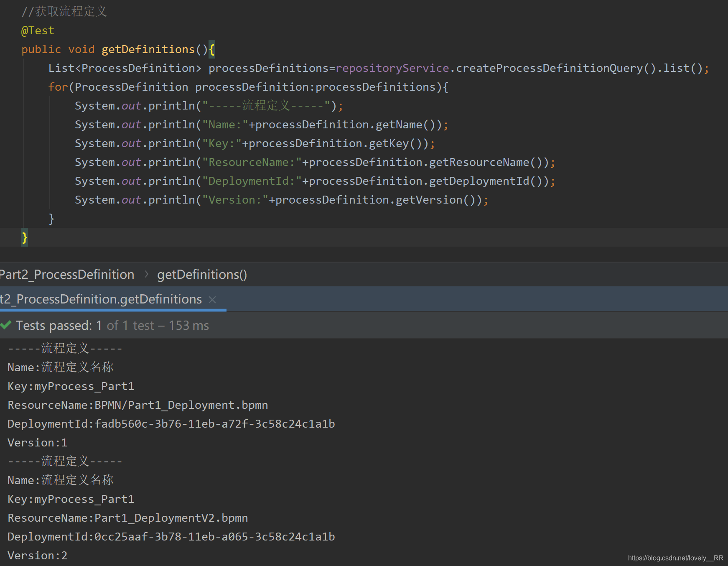The height and width of the screenshot is (566, 728).
Task: Click output DeploymentId:0cc25aaf-3b78-11eb-a065-3c58c24c1a1b
Action: (171, 537)
